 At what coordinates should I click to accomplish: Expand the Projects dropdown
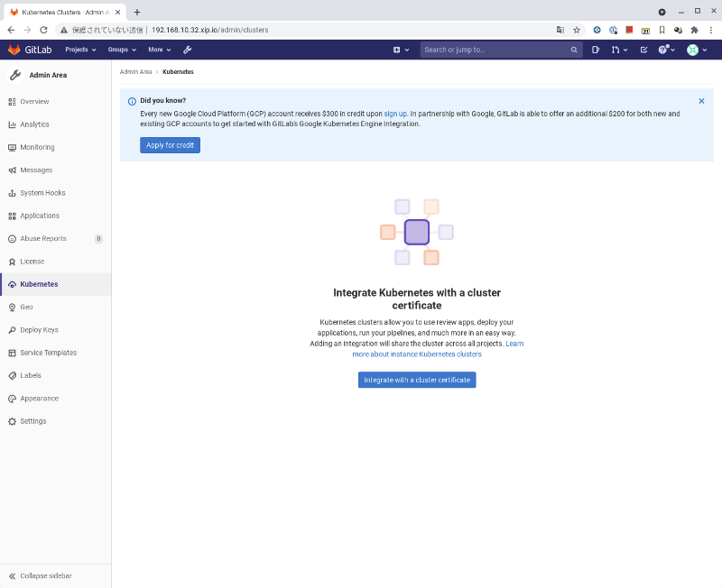[79, 50]
